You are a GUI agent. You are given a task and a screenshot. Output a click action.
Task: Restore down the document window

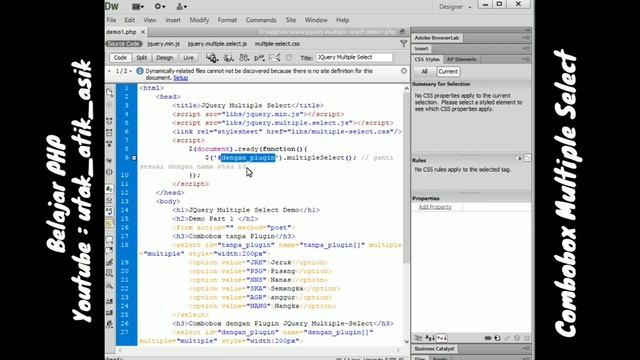[402, 32]
